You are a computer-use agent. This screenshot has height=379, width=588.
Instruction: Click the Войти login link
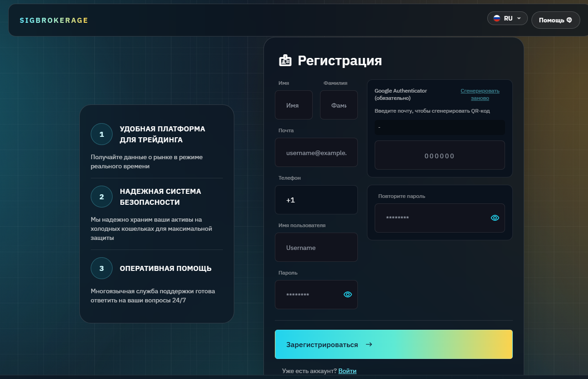point(347,371)
